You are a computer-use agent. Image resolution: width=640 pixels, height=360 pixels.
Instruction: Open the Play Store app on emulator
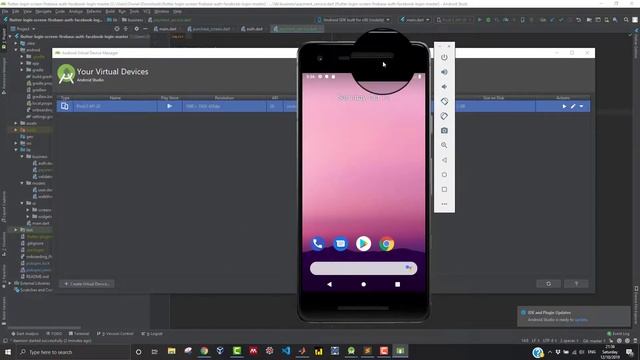pos(363,244)
